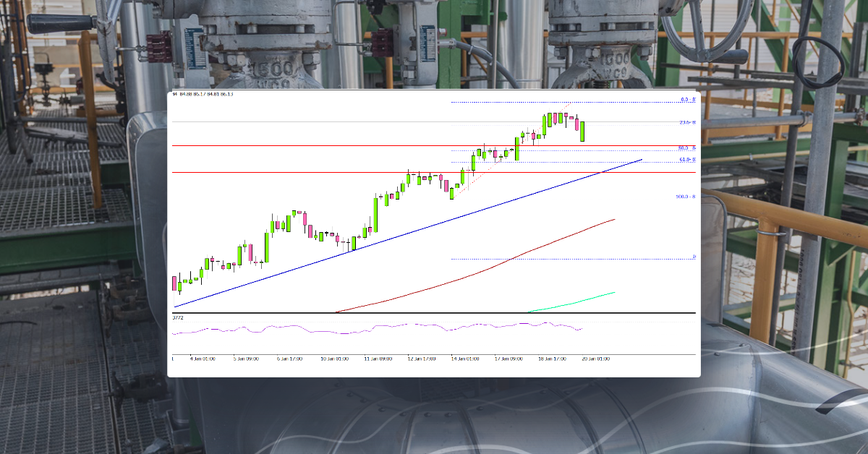Click the 20 Jan 01:00 axis label
The height and width of the screenshot is (454, 868).
click(599, 356)
